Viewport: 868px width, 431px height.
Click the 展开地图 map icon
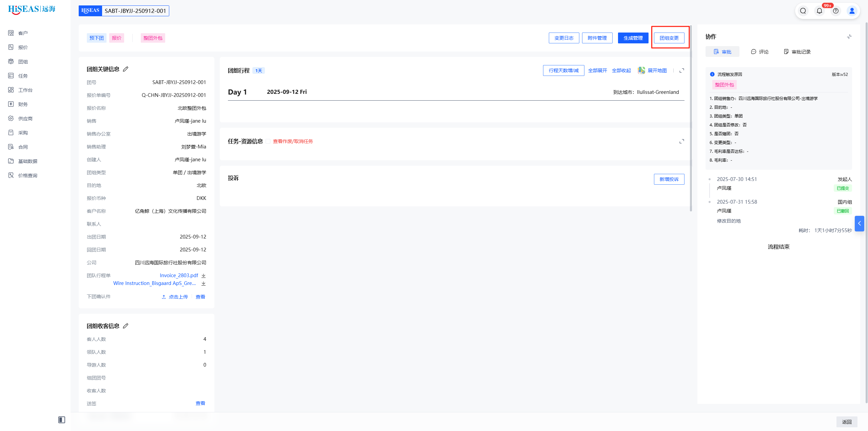tap(641, 70)
